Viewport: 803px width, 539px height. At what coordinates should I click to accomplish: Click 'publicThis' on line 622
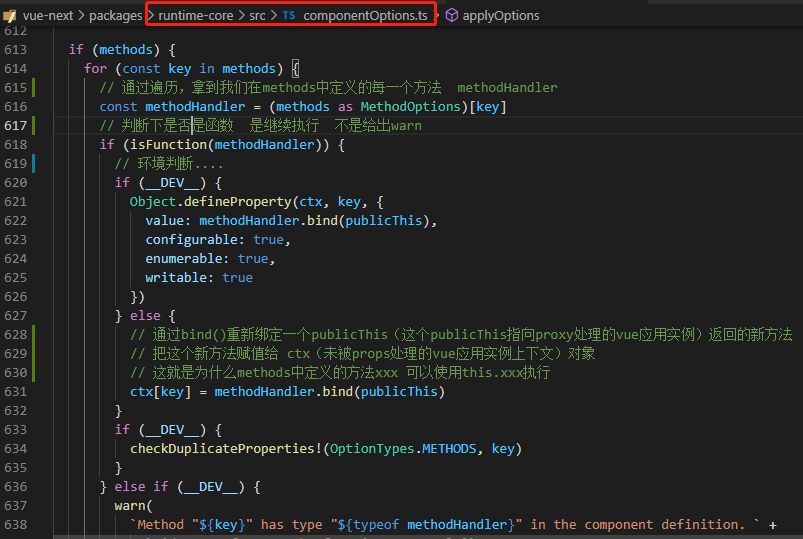(384, 220)
